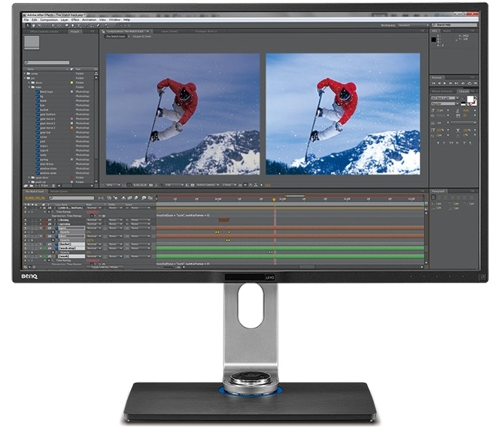Select the Unified Camera tool in toolbar
This screenshot has width=504, height=427.
point(53,26)
